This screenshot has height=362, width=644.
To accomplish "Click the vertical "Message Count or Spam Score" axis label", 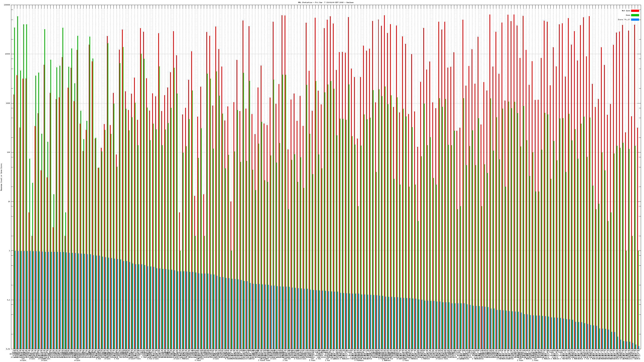I will pyautogui.click(x=1, y=177).
